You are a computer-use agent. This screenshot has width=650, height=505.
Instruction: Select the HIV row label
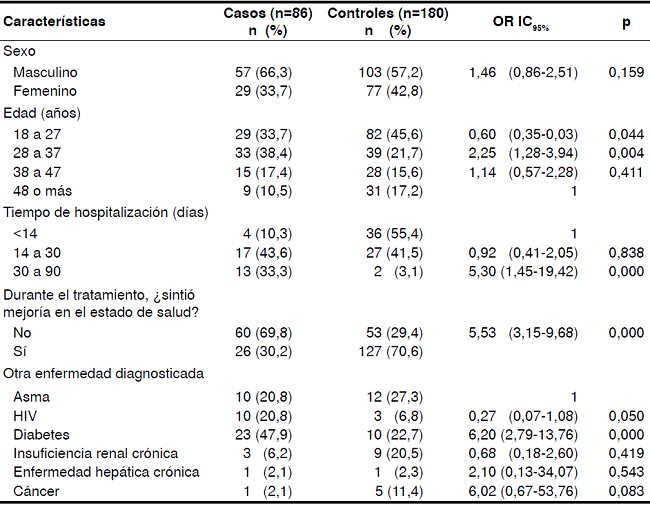point(26,415)
